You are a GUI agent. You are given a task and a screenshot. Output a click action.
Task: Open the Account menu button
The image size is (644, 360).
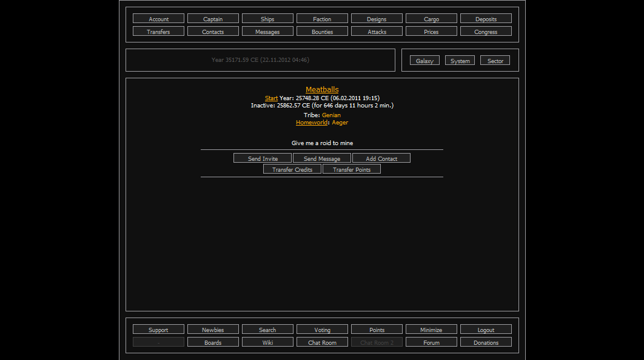pyautogui.click(x=158, y=19)
